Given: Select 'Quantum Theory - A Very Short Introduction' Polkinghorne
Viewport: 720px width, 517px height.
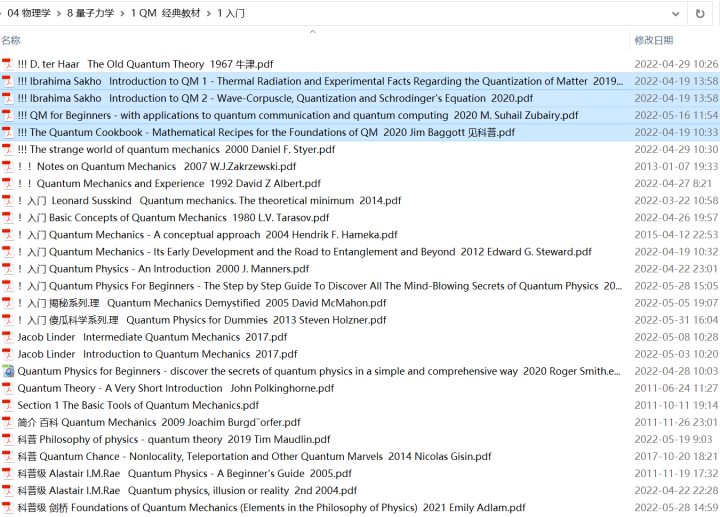Looking at the screenshot, I should click(x=176, y=388).
